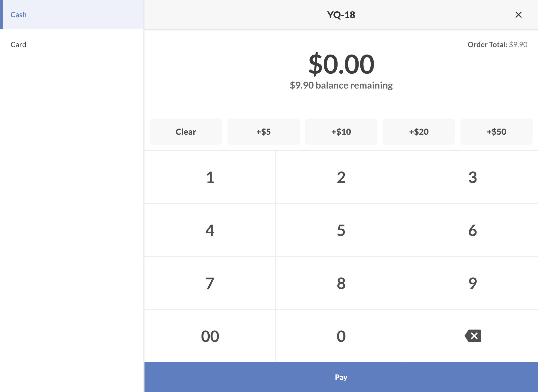Enter digit 2 on the keypad
The image size is (538, 392).
(341, 177)
